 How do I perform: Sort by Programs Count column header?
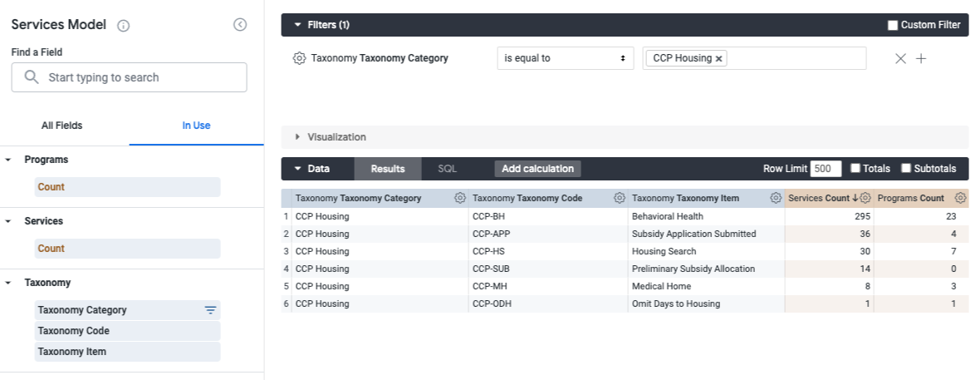[x=910, y=198]
